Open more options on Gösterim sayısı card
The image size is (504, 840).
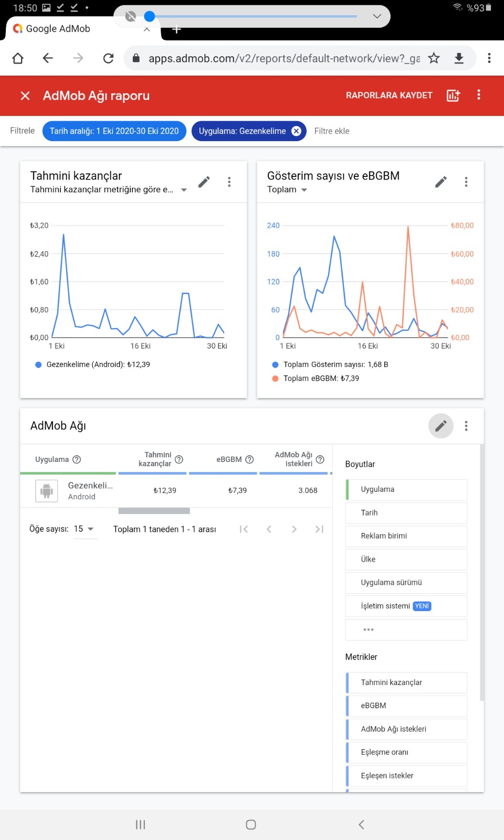click(466, 182)
